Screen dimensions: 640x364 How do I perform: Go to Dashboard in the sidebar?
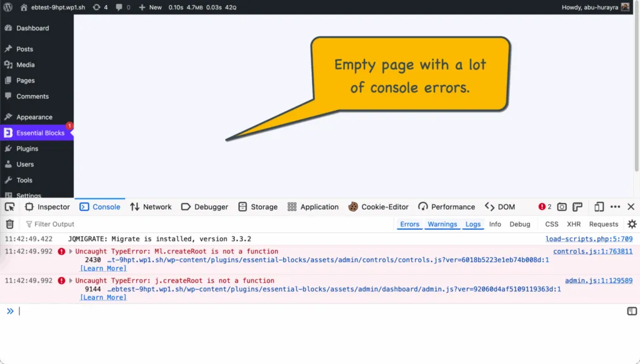pos(32,28)
